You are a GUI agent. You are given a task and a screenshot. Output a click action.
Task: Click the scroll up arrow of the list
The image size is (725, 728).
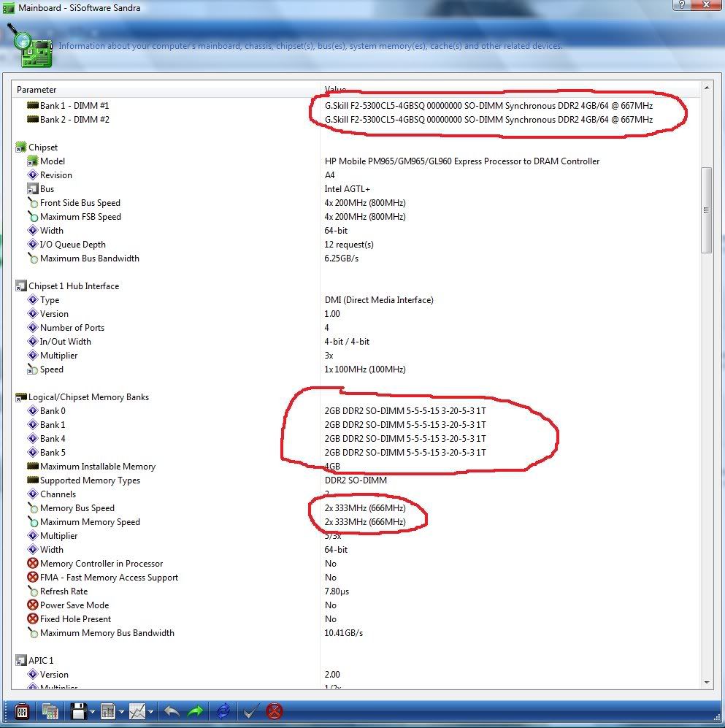click(707, 88)
